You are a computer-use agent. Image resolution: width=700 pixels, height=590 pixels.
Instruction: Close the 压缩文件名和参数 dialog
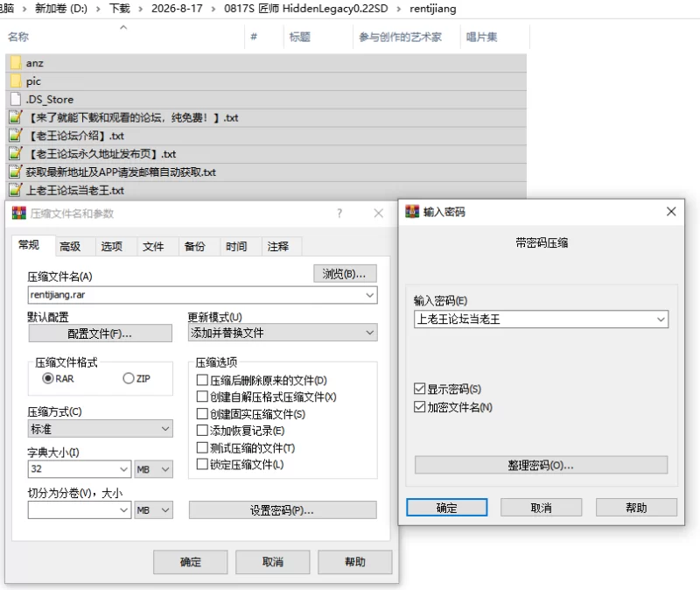pos(379,213)
